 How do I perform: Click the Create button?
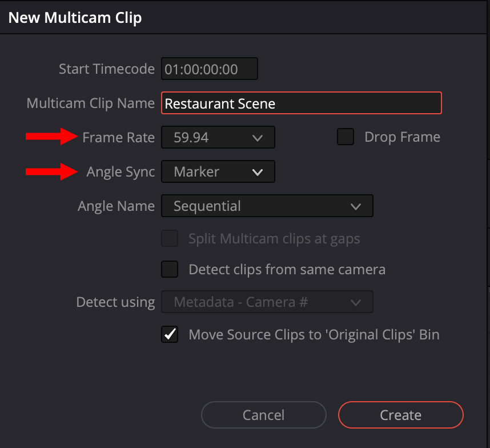[401, 415]
